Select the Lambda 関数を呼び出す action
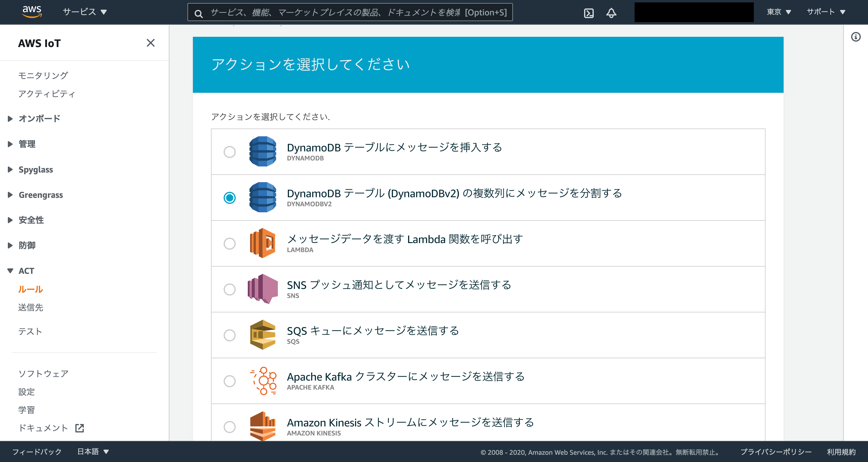868x462 pixels. click(229, 243)
